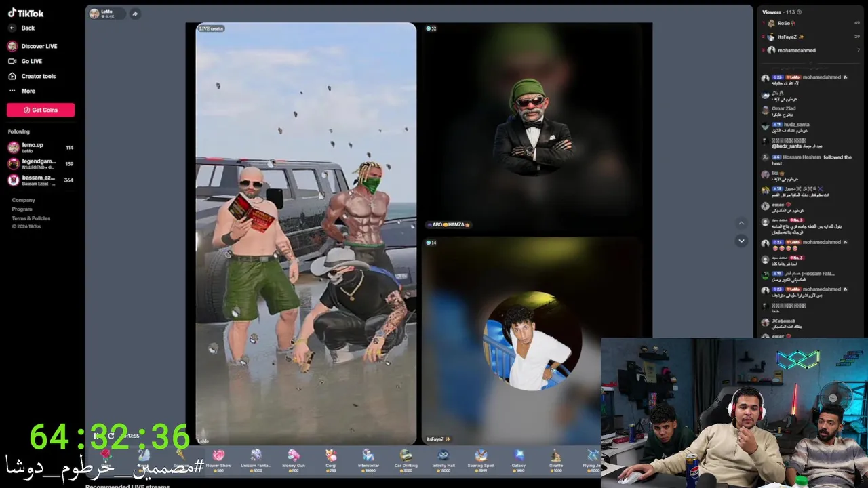868x488 pixels.
Task: Send the Flower Show gift
Action: 218,460
